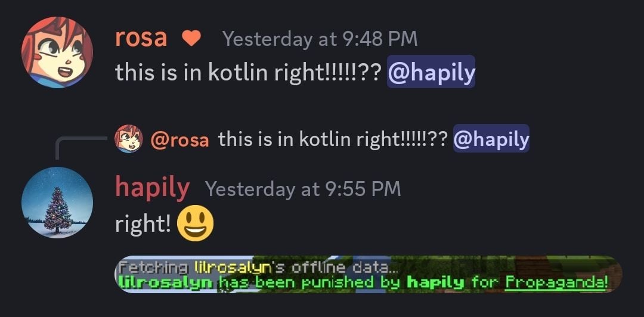Click the @rosa name in reply preview
The image size is (644, 317).
pos(180,140)
